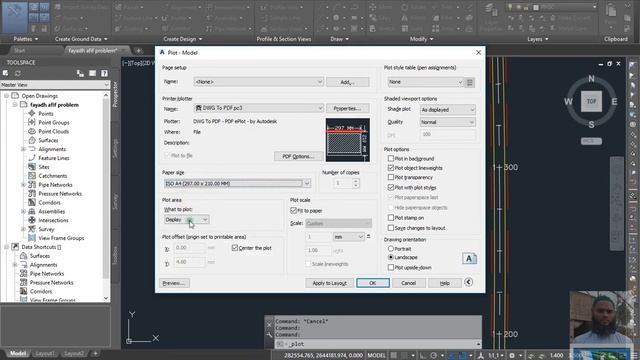Screen dimensions: 640x360
Task: Click the Catchments tree icon
Action: [32, 176]
